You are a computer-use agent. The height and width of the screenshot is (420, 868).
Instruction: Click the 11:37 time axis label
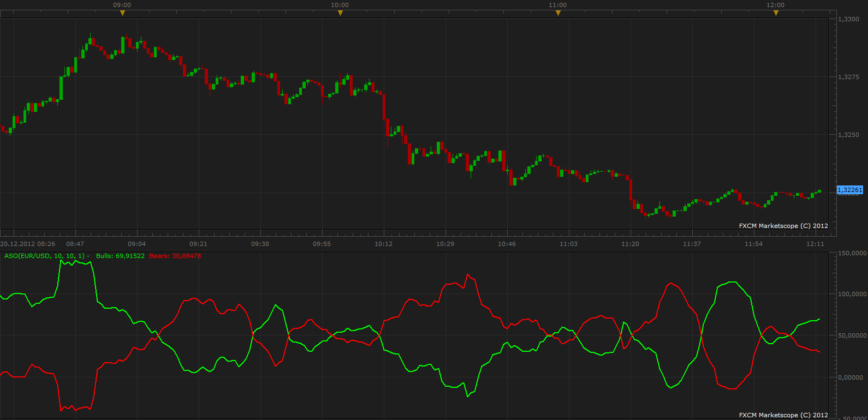[692, 244]
